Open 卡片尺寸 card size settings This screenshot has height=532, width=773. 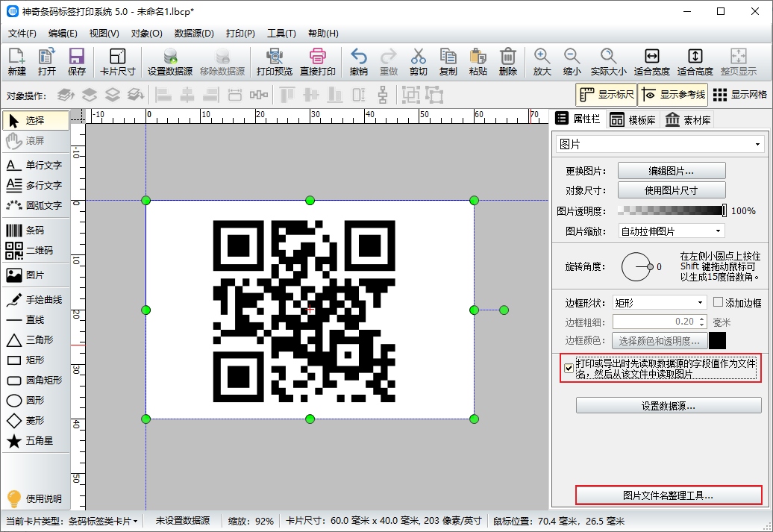(117, 62)
